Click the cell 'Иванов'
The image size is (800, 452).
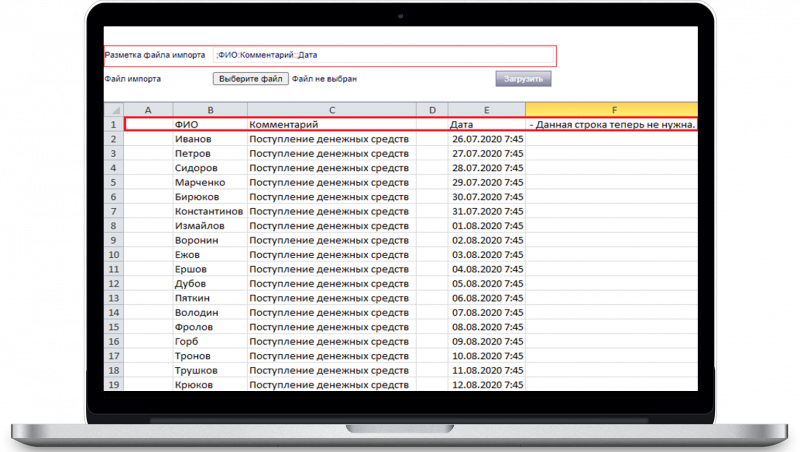coord(210,139)
